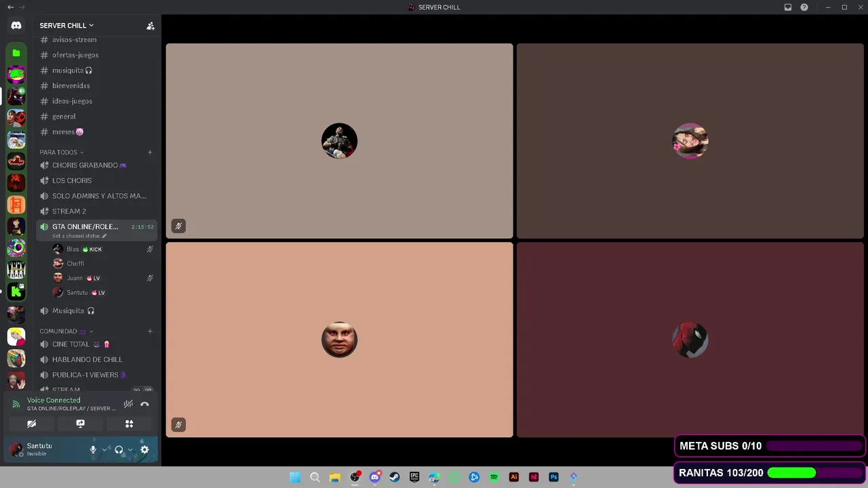Click Set a channel status link

click(x=79, y=236)
